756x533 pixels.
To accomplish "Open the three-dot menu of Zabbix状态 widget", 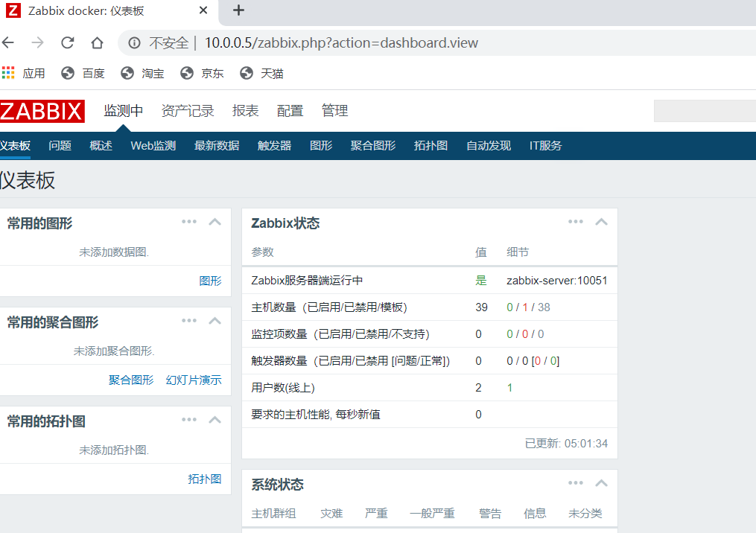I will click(576, 222).
